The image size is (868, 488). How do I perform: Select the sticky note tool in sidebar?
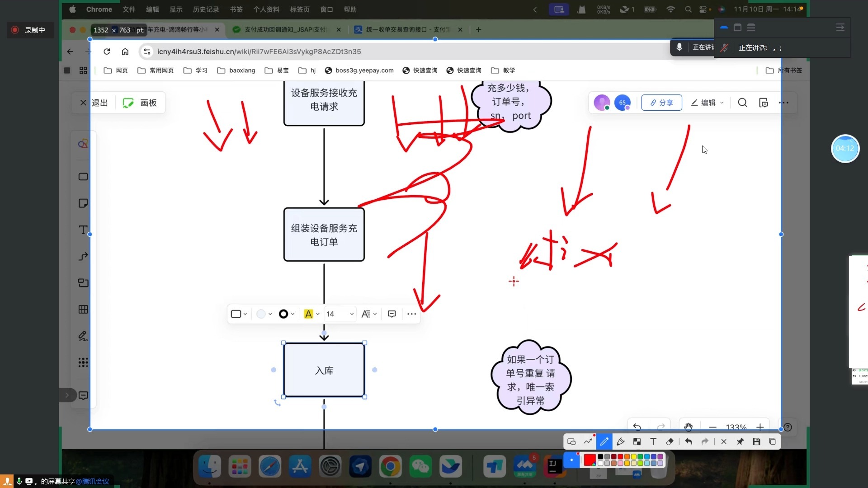[83, 203]
